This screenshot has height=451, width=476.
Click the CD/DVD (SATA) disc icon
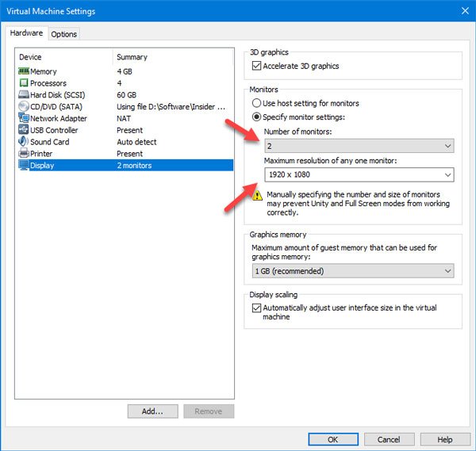23,106
